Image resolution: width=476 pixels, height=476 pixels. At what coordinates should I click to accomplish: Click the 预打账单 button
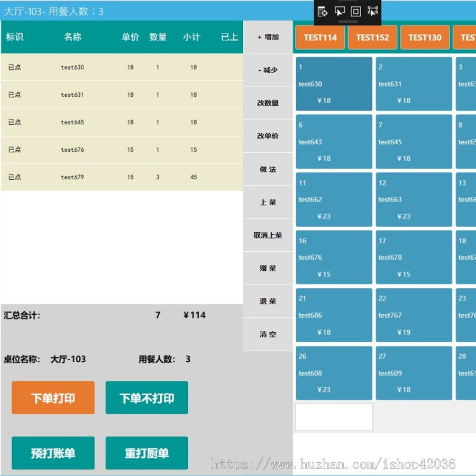[x=53, y=453]
